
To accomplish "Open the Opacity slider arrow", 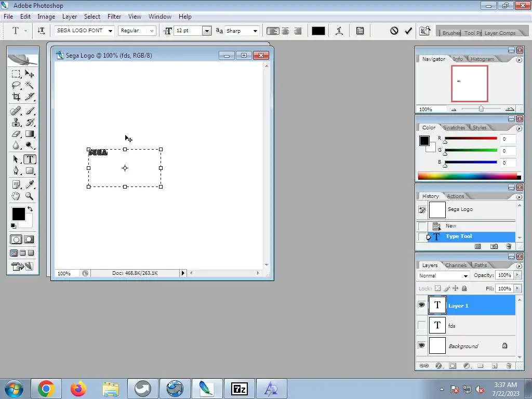I will point(517,275).
